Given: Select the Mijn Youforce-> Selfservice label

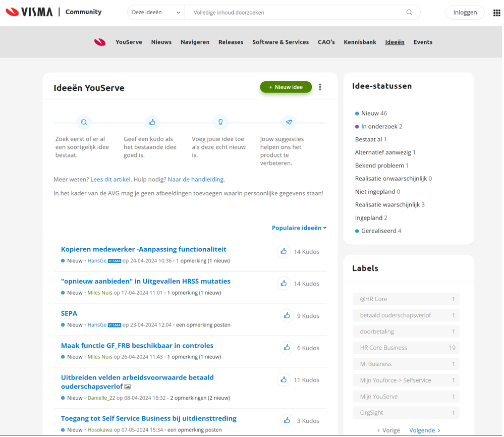Looking at the screenshot, I should pos(406,380).
